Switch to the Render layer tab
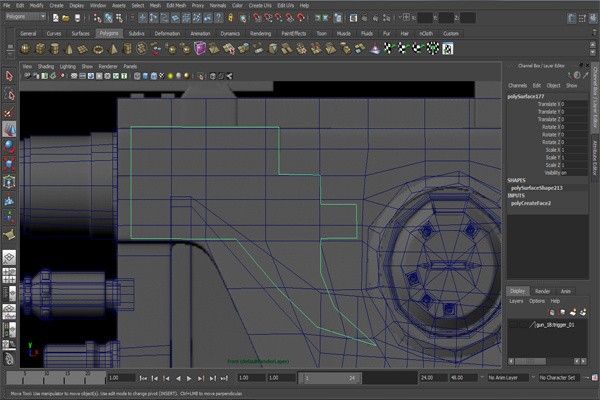 [x=542, y=291]
